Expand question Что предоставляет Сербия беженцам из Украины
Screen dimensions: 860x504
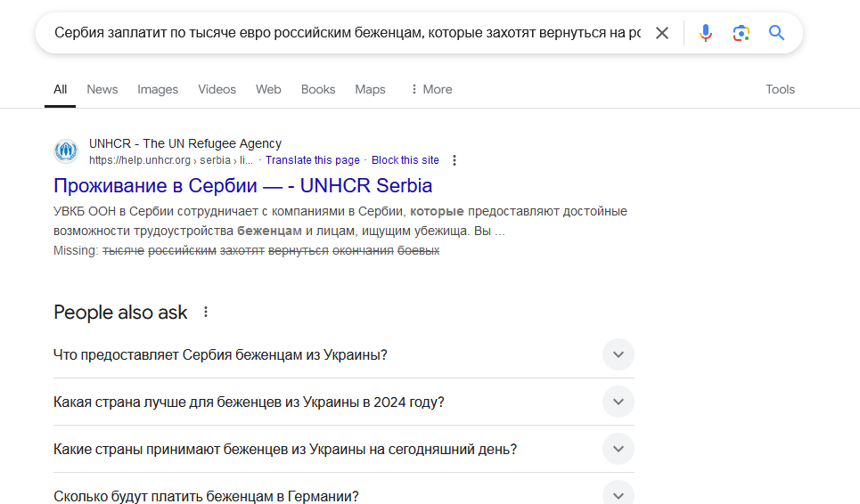[344, 355]
